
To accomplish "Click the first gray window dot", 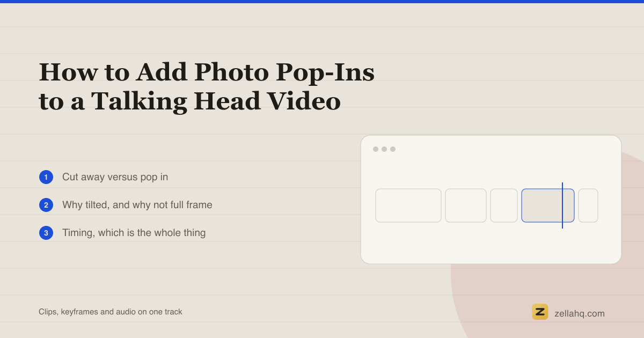I will pyautogui.click(x=376, y=149).
